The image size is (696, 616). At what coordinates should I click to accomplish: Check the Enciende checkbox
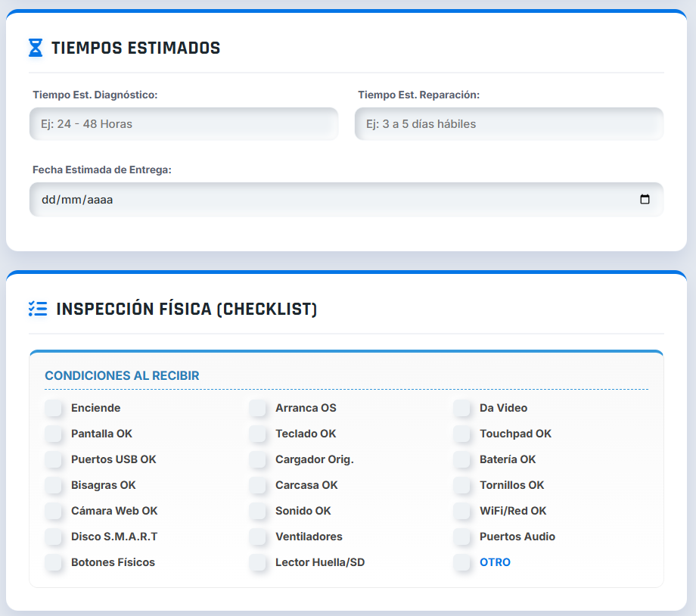54,408
